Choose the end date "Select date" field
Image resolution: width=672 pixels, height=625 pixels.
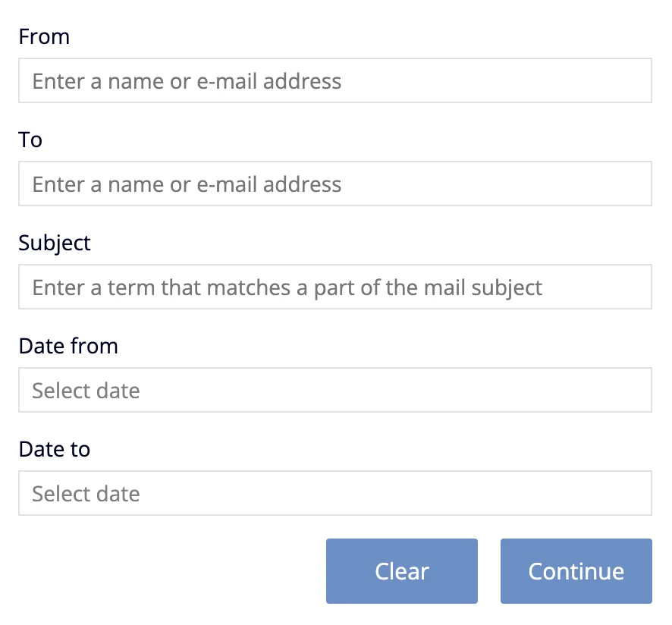[334, 493]
